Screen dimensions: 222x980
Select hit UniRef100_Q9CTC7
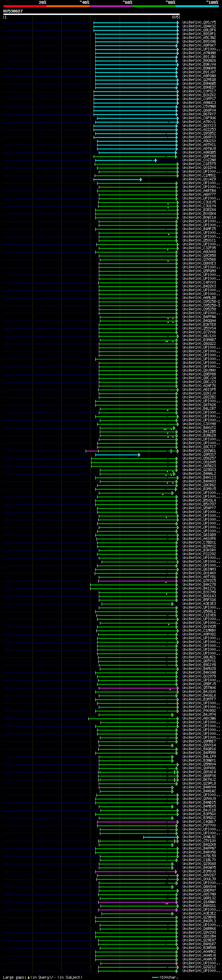point(199,447)
